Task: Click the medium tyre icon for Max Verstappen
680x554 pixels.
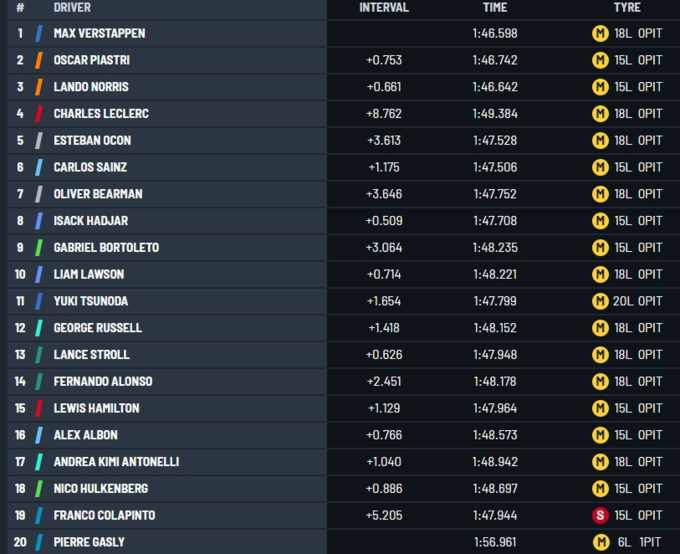Action: click(600, 33)
